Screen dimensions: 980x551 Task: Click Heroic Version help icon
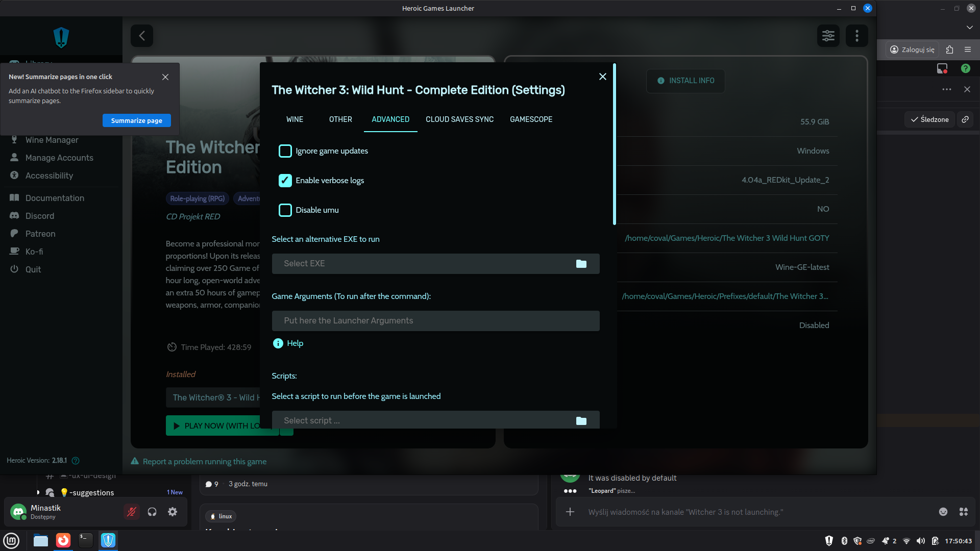[76, 461]
